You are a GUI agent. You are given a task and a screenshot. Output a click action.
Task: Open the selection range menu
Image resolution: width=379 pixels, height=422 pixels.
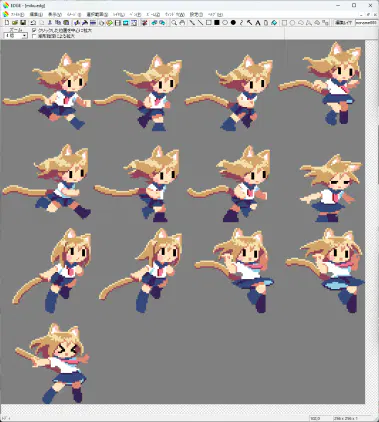[x=97, y=14]
